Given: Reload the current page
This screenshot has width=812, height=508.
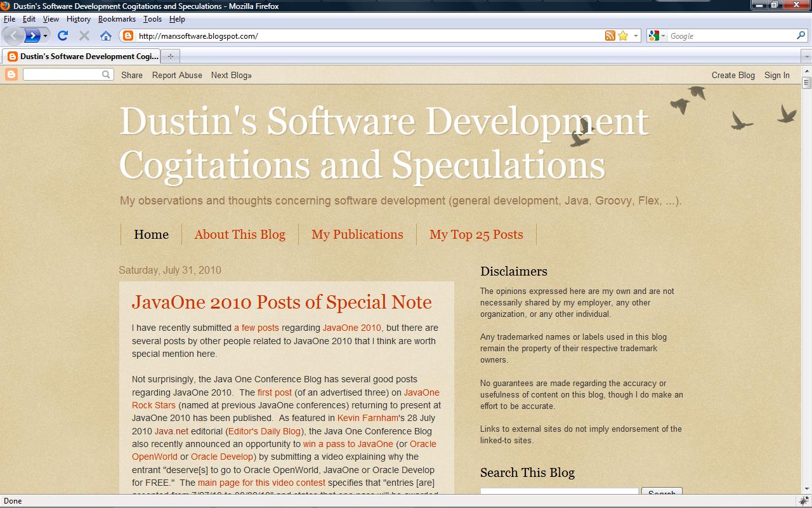Looking at the screenshot, I should pyautogui.click(x=62, y=36).
